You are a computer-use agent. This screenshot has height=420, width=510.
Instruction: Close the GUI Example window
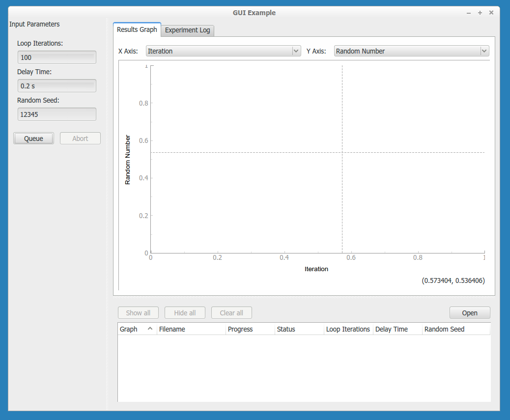click(491, 13)
